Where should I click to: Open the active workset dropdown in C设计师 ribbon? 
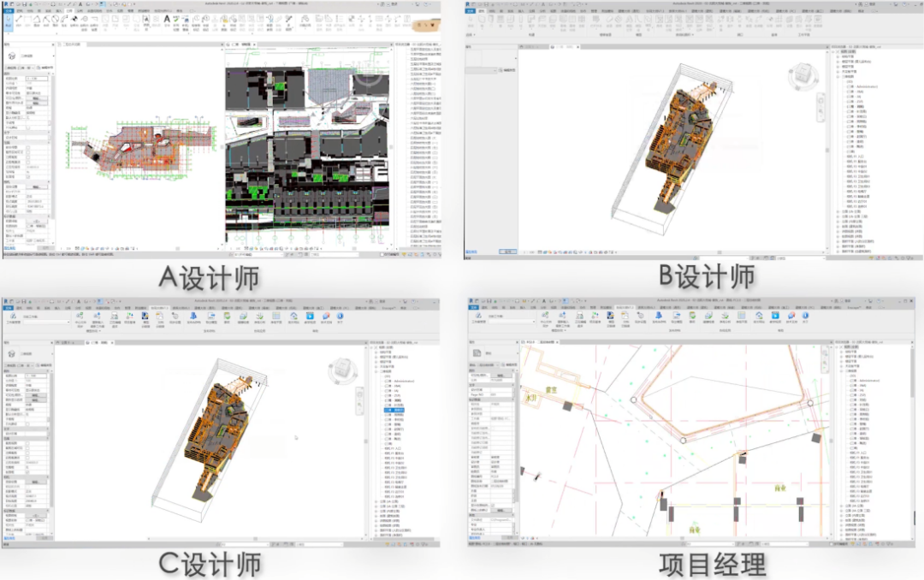pyautogui.click(x=46, y=322)
